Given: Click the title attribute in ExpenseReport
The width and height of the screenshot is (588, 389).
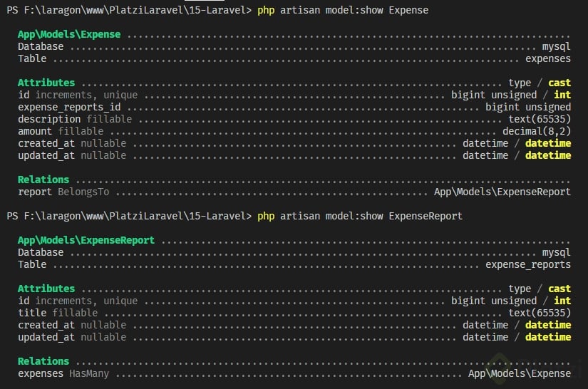Looking at the screenshot, I should [32, 313].
